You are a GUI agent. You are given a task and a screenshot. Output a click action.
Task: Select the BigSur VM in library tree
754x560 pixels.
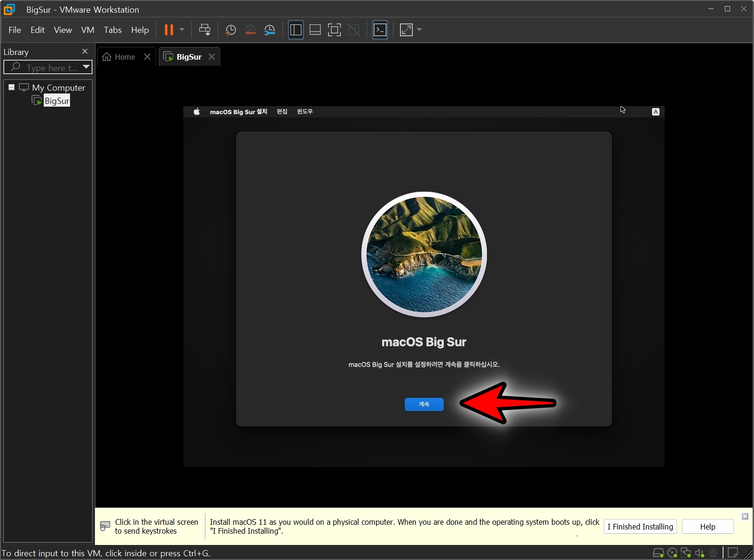click(x=57, y=101)
